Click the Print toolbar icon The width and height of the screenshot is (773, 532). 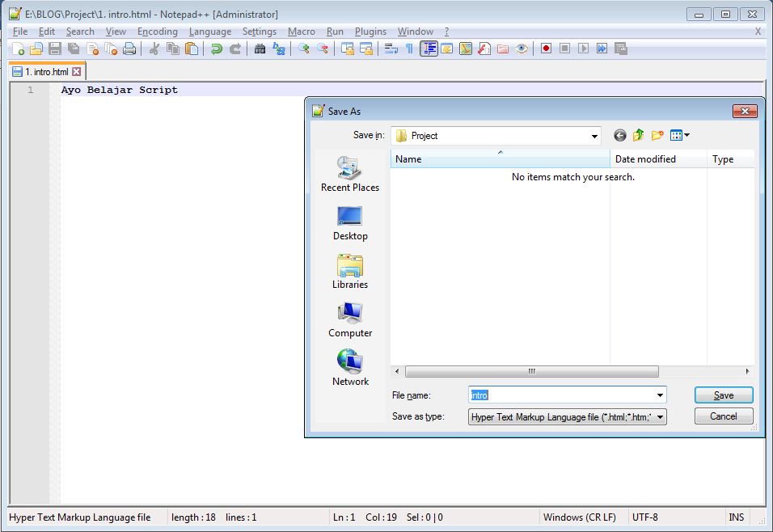click(x=129, y=49)
